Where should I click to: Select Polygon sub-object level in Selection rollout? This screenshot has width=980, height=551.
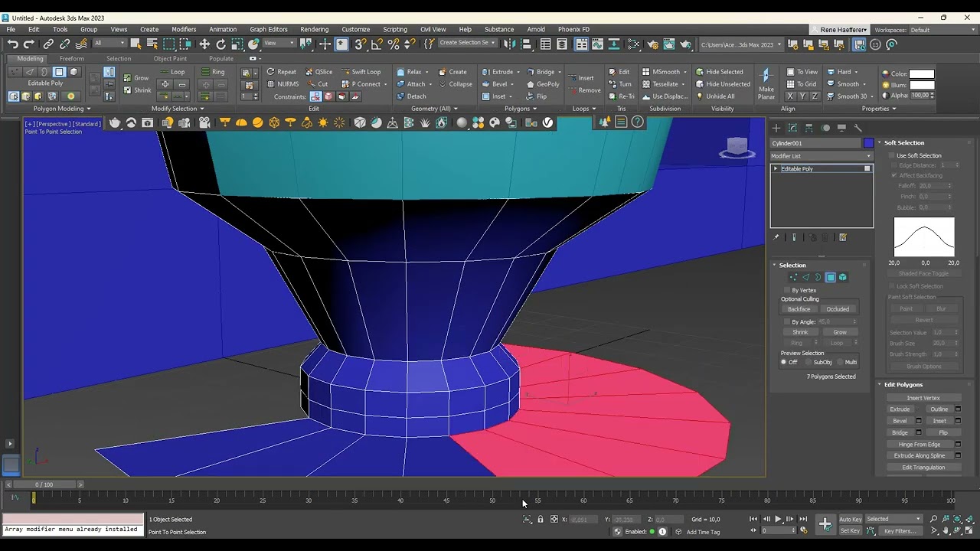coord(830,277)
